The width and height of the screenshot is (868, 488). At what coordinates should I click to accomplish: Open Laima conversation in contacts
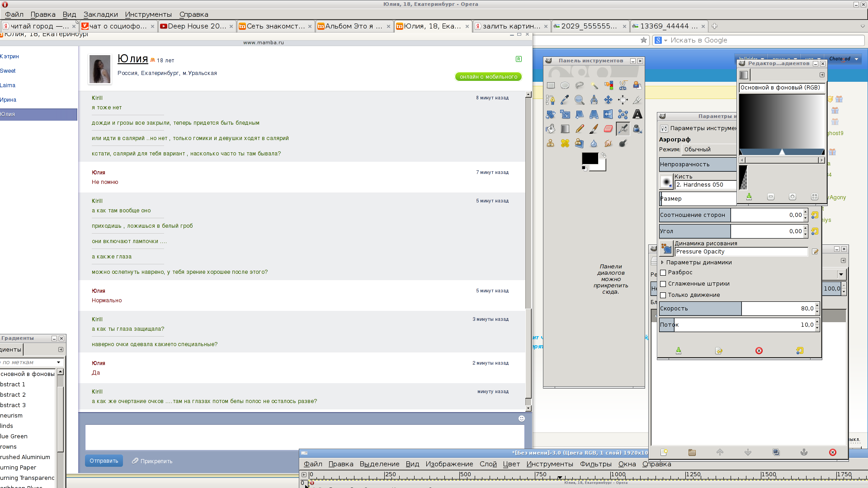click(x=8, y=85)
